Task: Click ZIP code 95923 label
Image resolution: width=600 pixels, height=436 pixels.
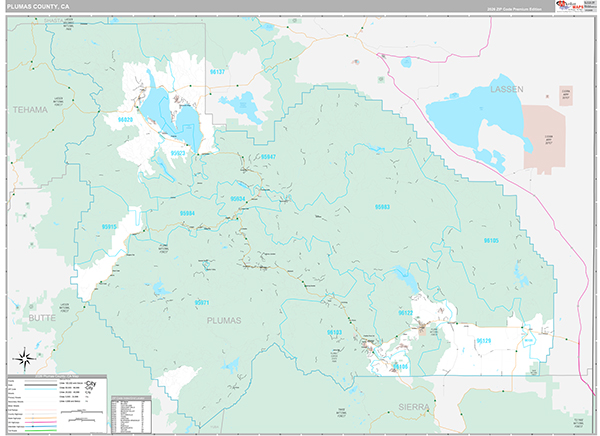Action: tap(178, 153)
